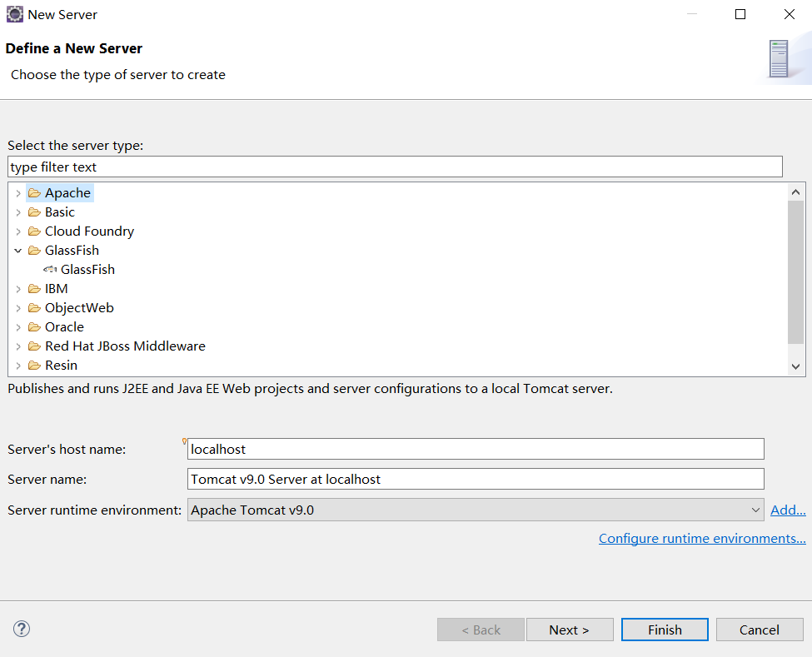Click the ObjectWeb folder icon
The height and width of the screenshot is (657, 812).
[x=34, y=308]
